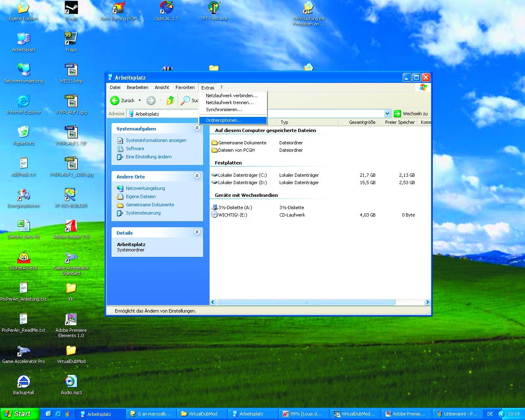Select the Game Accelerator Pro icon
This screenshot has width=525, height=420.
click(x=23, y=354)
